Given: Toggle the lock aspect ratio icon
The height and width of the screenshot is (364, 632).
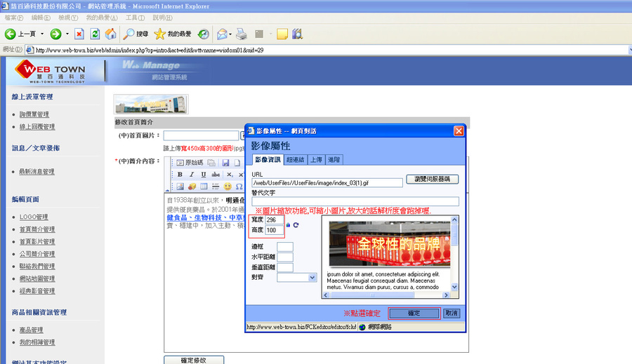Looking at the screenshot, I should 288,225.
